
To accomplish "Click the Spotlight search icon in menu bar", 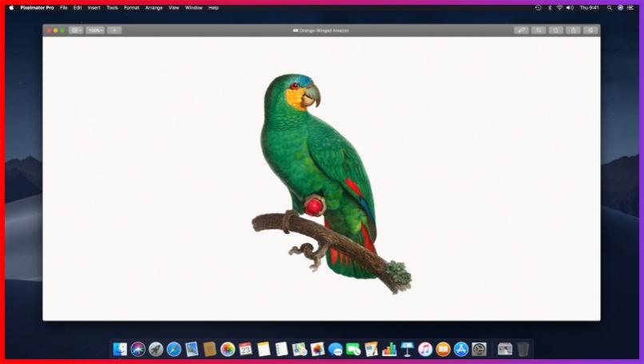I will [x=609, y=7].
